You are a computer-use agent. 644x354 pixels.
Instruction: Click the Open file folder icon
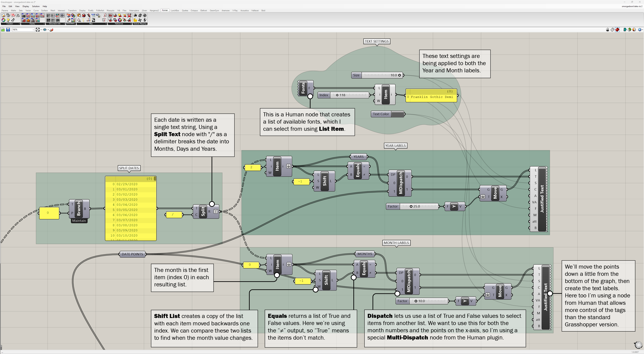[x=3, y=30]
